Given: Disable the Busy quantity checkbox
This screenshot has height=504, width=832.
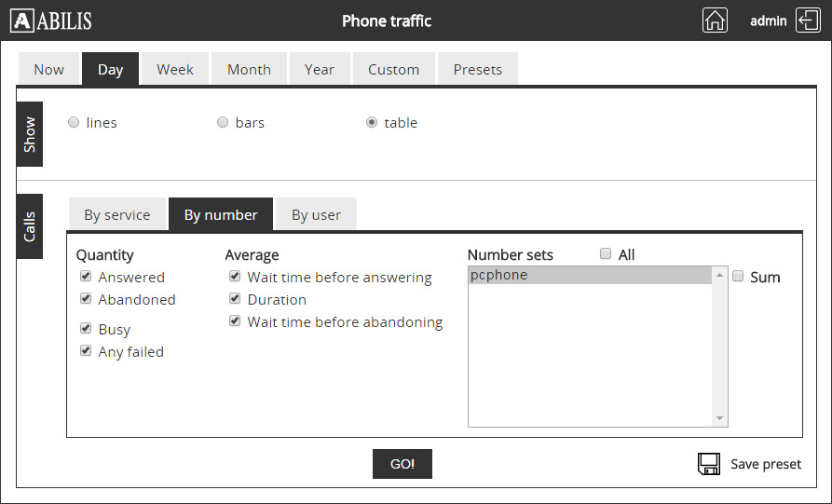Looking at the screenshot, I should [x=86, y=329].
